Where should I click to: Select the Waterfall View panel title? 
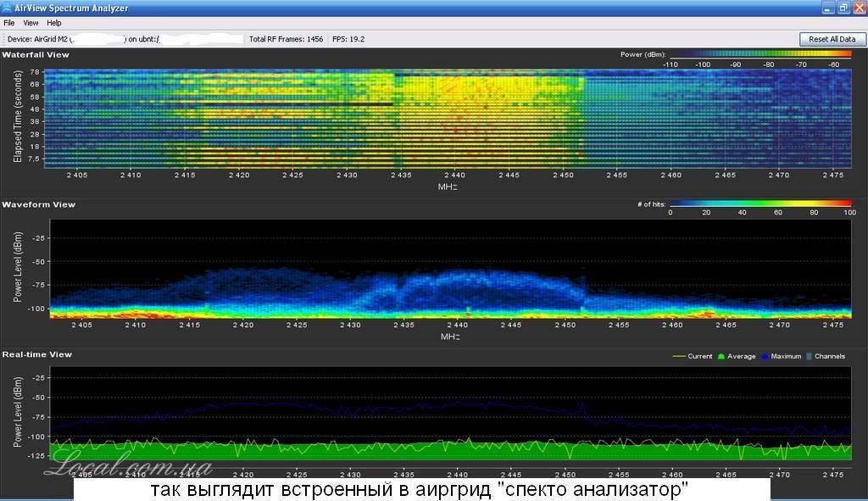[36, 54]
